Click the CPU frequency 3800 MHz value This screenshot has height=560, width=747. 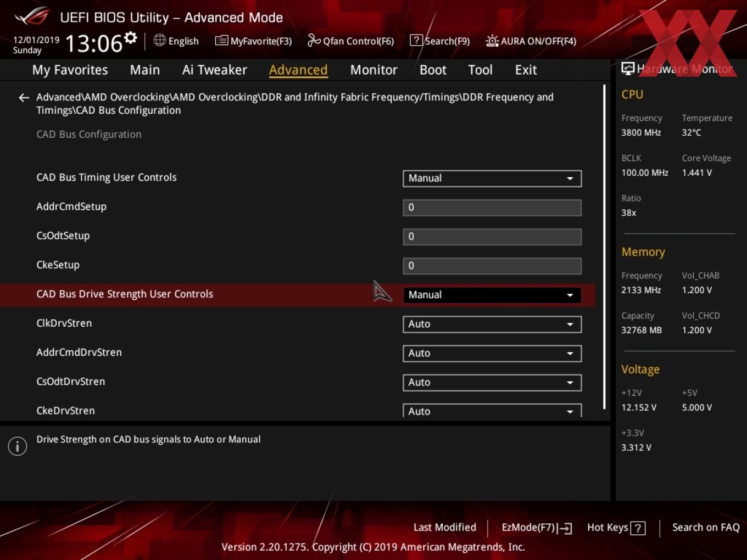pyautogui.click(x=641, y=132)
